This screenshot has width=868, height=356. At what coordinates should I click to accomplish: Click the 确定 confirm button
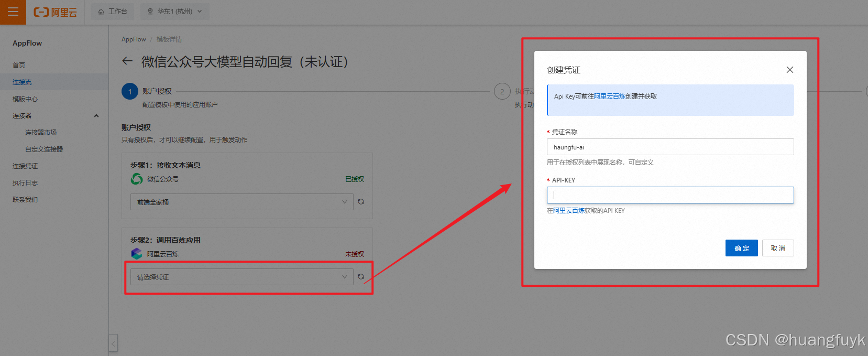pos(742,248)
